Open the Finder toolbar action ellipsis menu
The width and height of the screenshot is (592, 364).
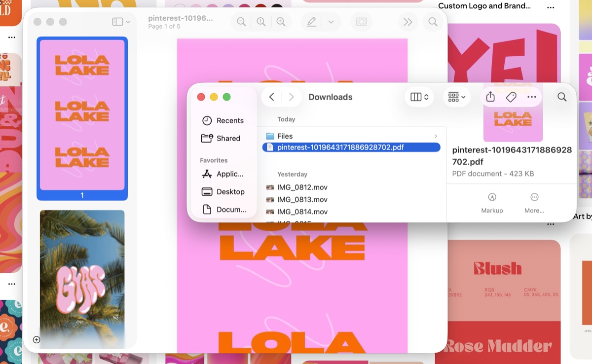(532, 97)
